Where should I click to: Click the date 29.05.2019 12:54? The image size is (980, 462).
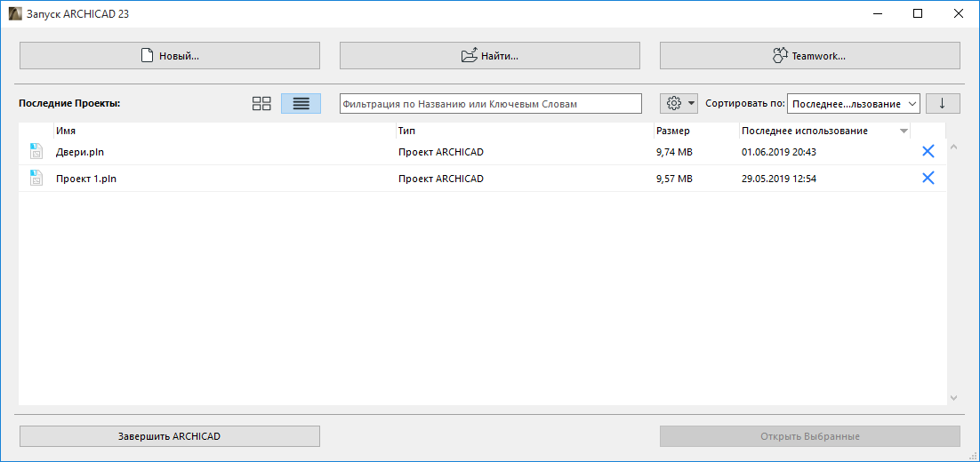click(x=779, y=179)
